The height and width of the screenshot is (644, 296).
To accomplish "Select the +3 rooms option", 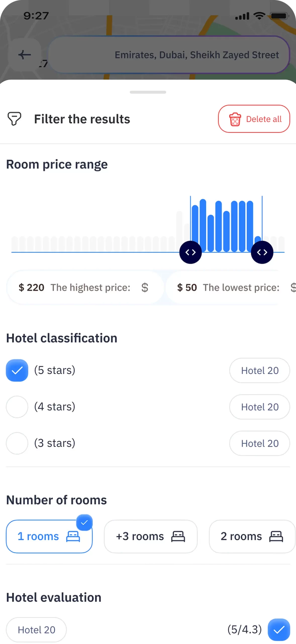I will click(x=151, y=536).
